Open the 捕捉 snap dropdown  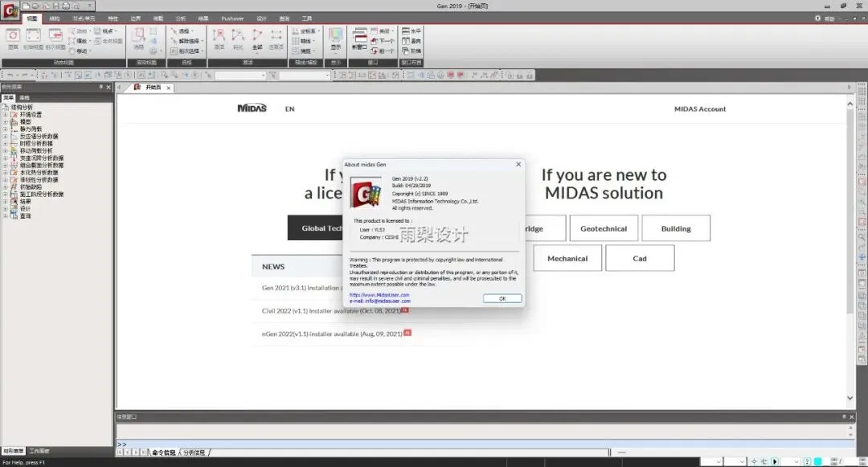pos(303,51)
